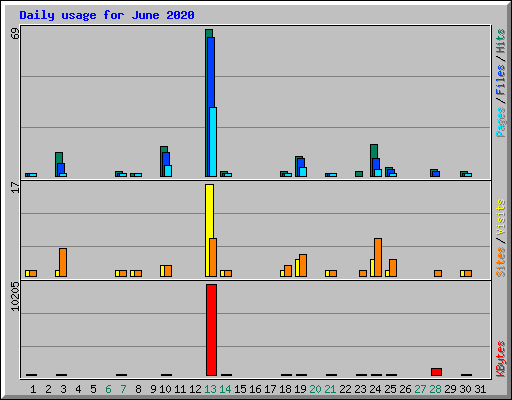Click the 'Visits' legend label

pyautogui.click(x=500, y=217)
